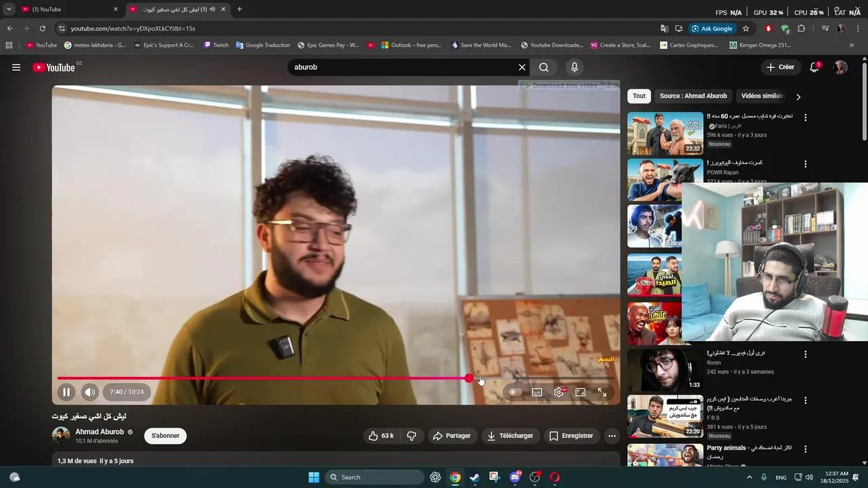Seek using the red progress bar handle
This screenshot has width=868, height=488.
point(469,378)
